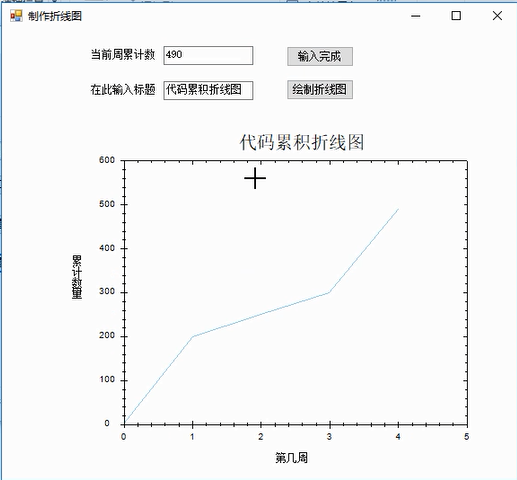Minimize the 制作折线图 window
The image size is (517, 480).
[x=416, y=16]
